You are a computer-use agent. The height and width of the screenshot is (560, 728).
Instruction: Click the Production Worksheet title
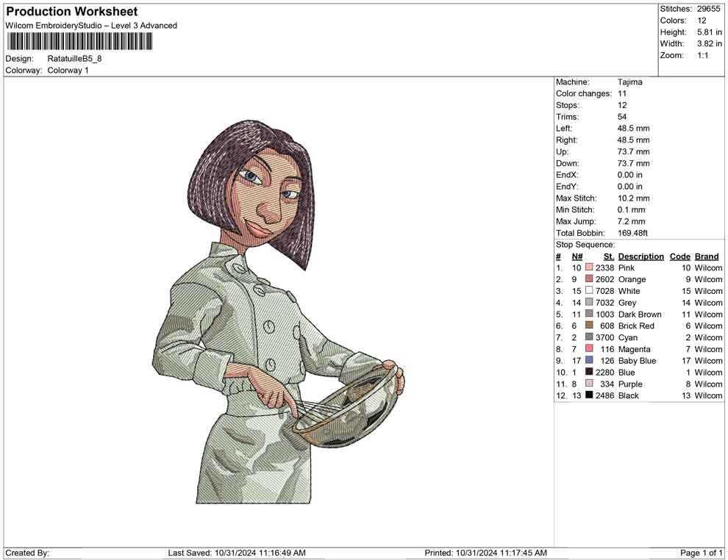pyautogui.click(x=72, y=12)
